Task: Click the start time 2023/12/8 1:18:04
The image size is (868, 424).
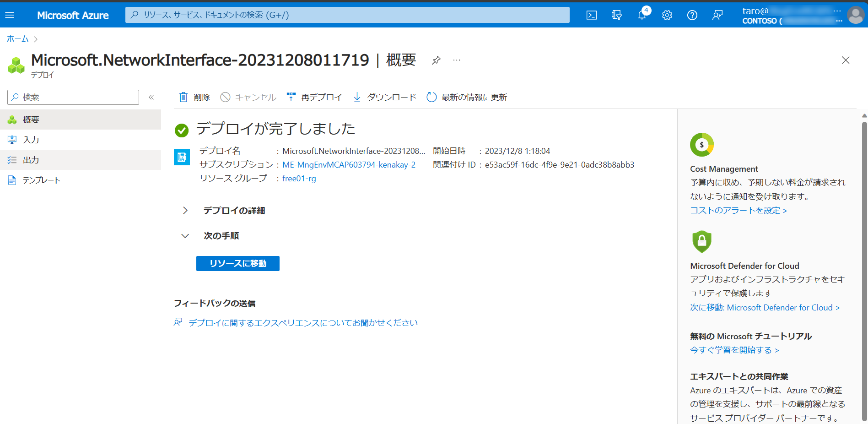Action: coord(518,151)
